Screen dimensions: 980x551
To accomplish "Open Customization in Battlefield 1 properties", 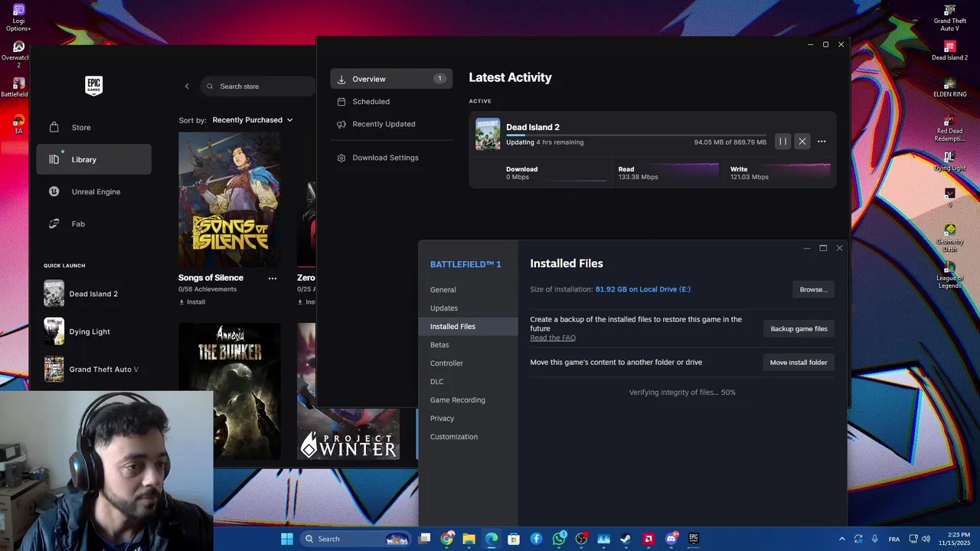I will [469, 437].
